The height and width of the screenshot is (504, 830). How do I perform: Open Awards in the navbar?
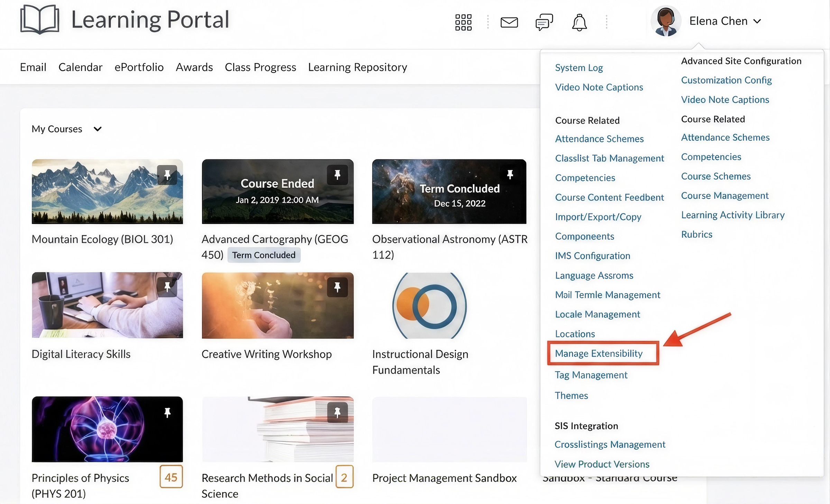194,67
